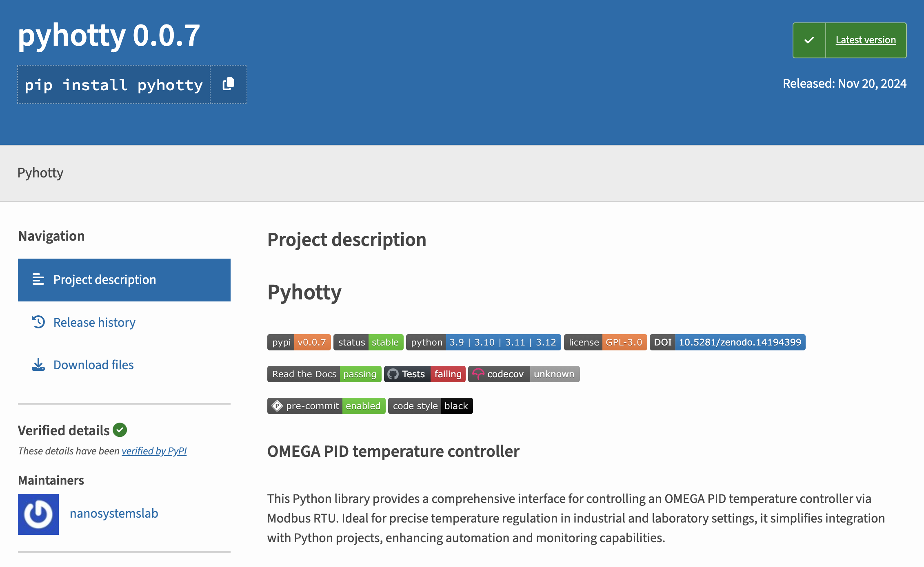Viewport: 924px width, 567px height.
Task: Click the Read the Docs passing badge
Action: [x=324, y=374]
